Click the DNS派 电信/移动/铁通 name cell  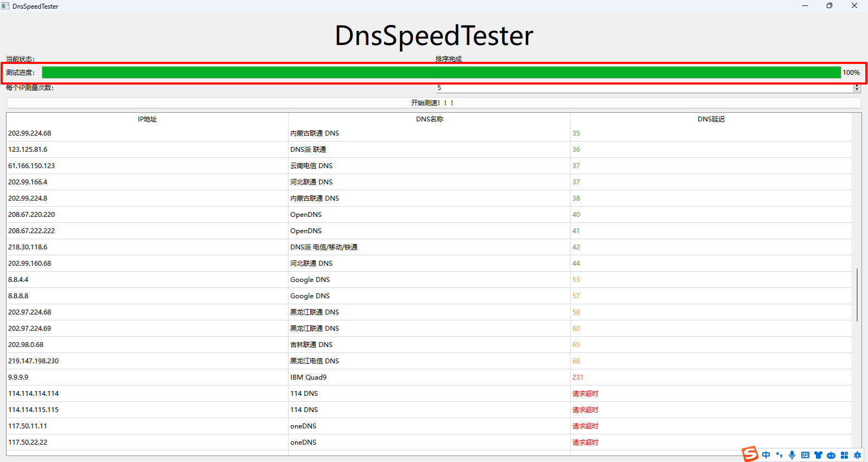click(x=429, y=247)
